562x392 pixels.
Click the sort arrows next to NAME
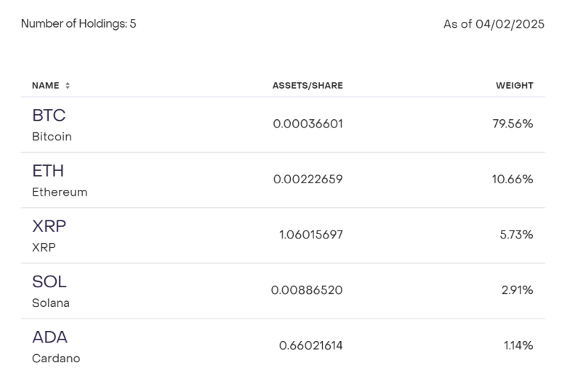(x=68, y=86)
